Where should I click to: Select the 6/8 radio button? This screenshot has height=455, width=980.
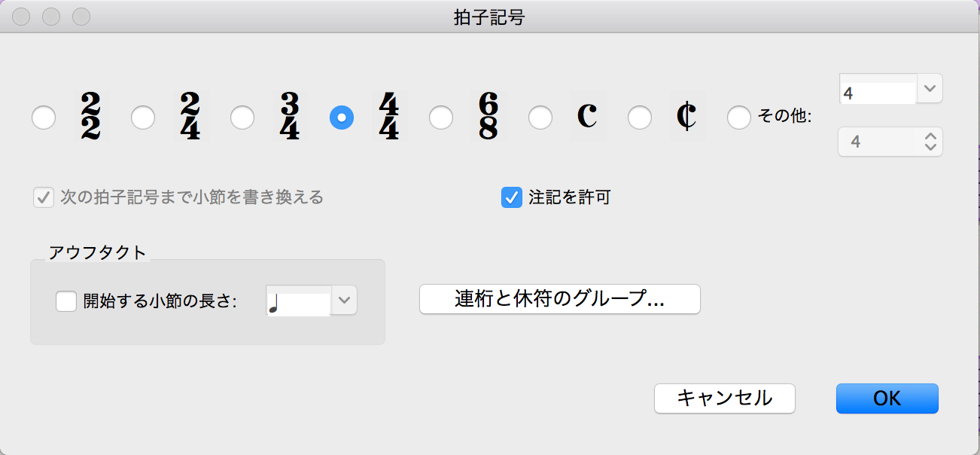tap(441, 118)
